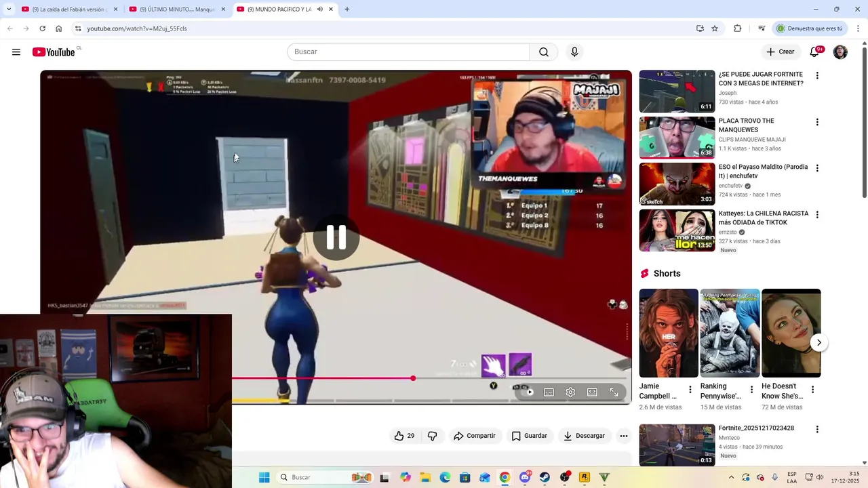Screen dimensions: 868x488
Task: Click the Guardar button
Action: [x=529, y=436]
